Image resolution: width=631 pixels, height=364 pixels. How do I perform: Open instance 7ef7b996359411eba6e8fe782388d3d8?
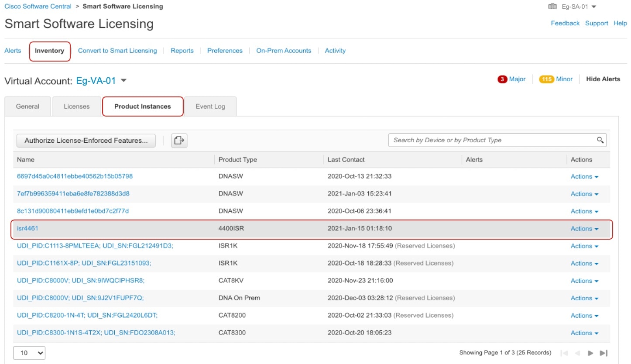[73, 194]
